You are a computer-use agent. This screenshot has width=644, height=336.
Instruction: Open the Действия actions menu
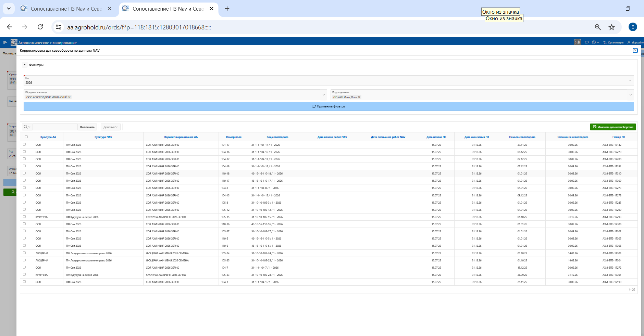coord(110,127)
